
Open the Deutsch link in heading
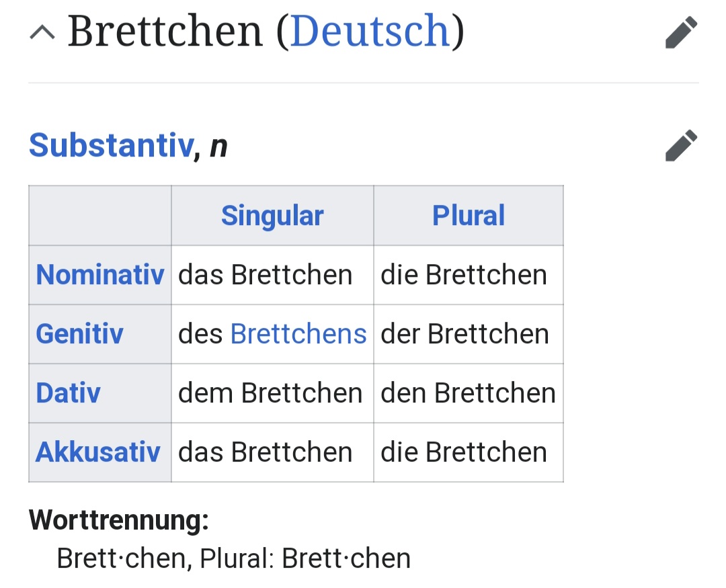pyautogui.click(x=370, y=32)
